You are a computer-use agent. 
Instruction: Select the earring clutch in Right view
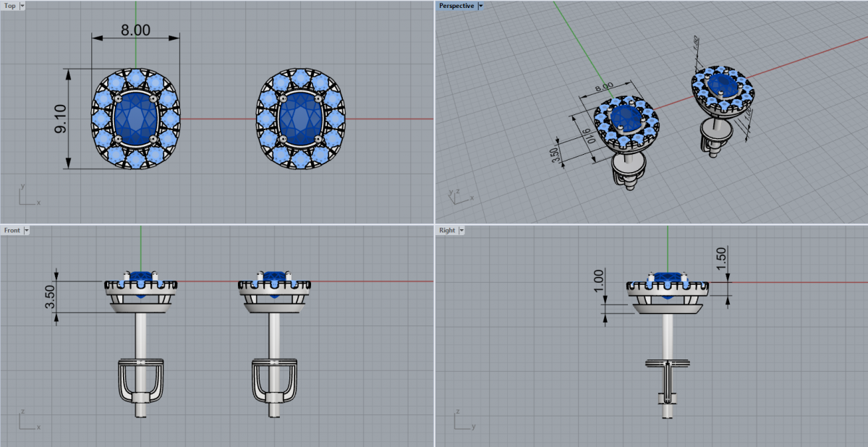pyautogui.click(x=668, y=382)
